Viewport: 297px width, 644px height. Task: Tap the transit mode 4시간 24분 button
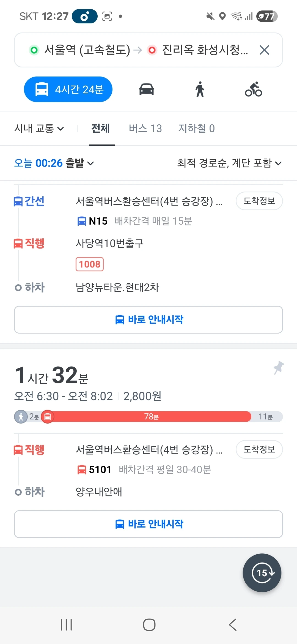click(68, 89)
